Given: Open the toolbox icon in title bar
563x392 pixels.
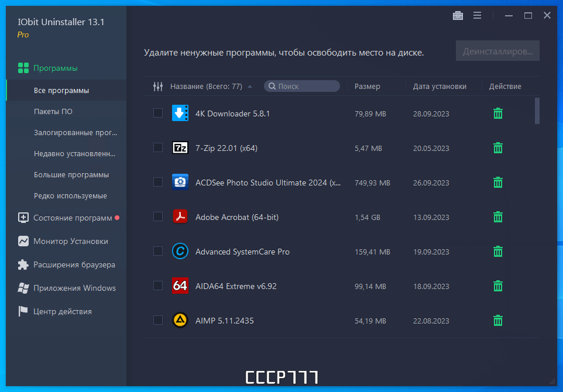Looking at the screenshot, I should [x=458, y=15].
